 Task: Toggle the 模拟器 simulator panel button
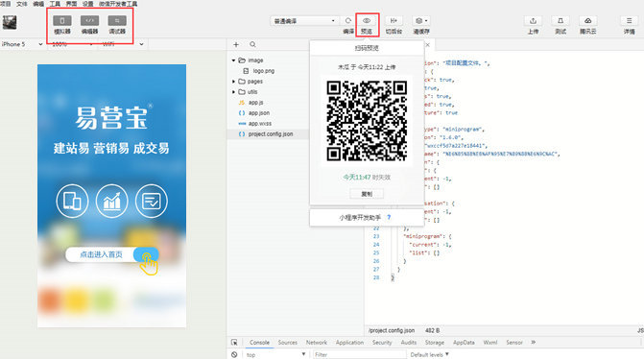[62, 21]
